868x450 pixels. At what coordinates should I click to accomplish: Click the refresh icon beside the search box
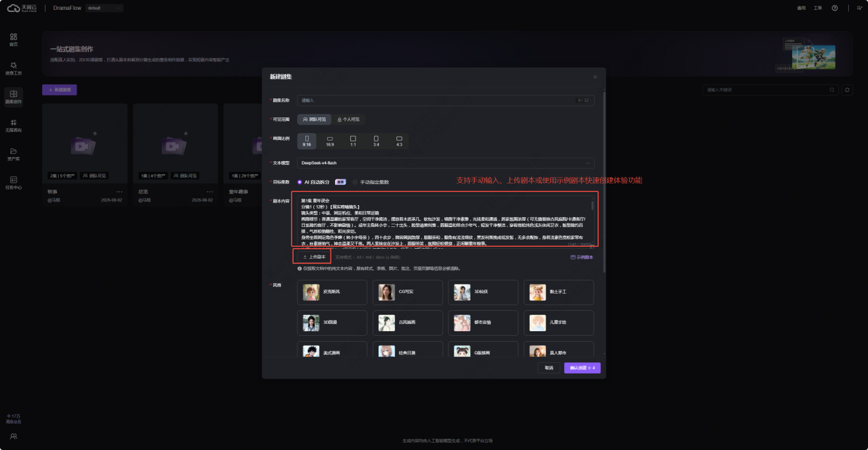pyautogui.click(x=847, y=90)
